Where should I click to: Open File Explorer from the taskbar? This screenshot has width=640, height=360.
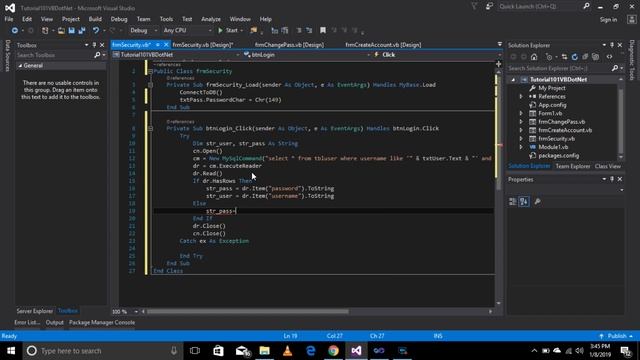(264, 351)
